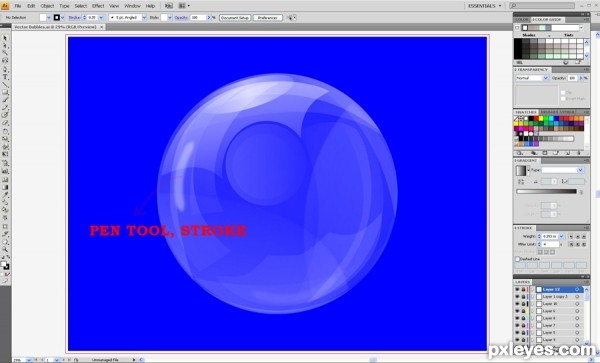Select the Line Segment tool

point(5,85)
